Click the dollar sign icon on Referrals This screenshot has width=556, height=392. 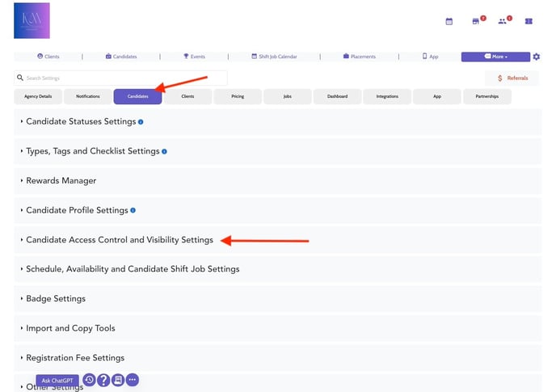pos(500,78)
